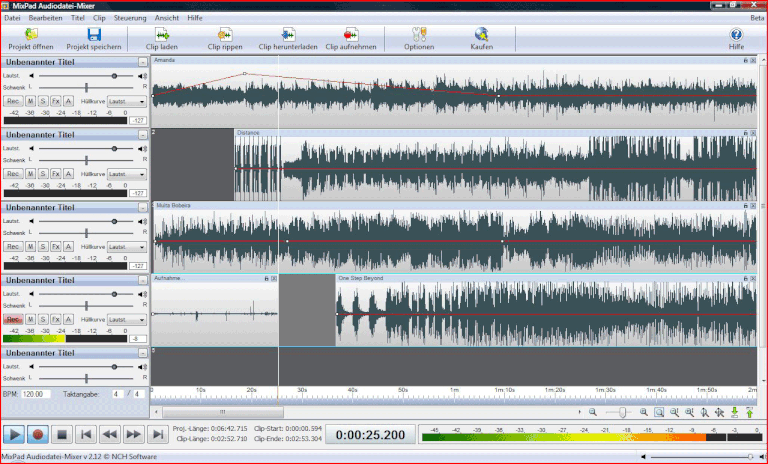This screenshot has width=768, height=464.
Task: Click the timeline zoom slider handle
Action: [623, 413]
